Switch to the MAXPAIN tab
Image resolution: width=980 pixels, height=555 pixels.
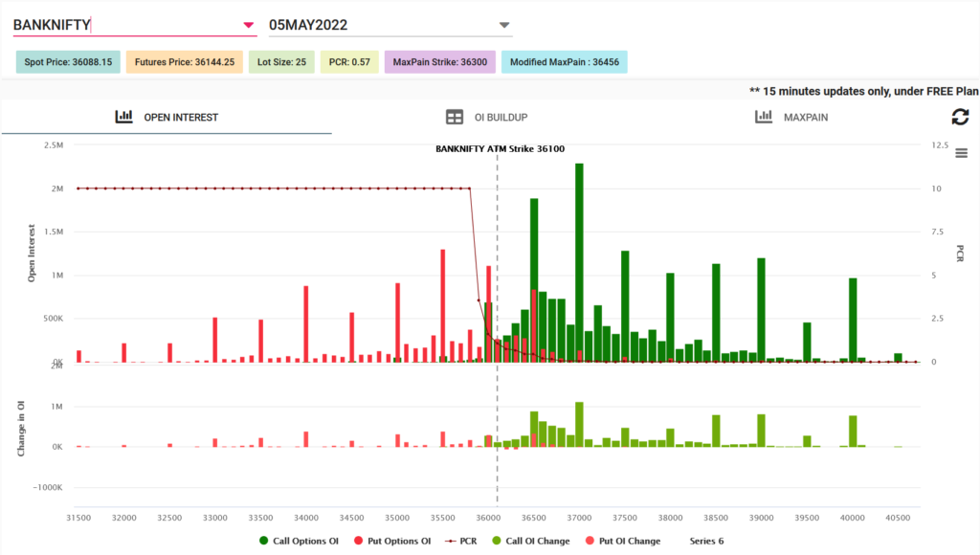(x=791, y=118)
